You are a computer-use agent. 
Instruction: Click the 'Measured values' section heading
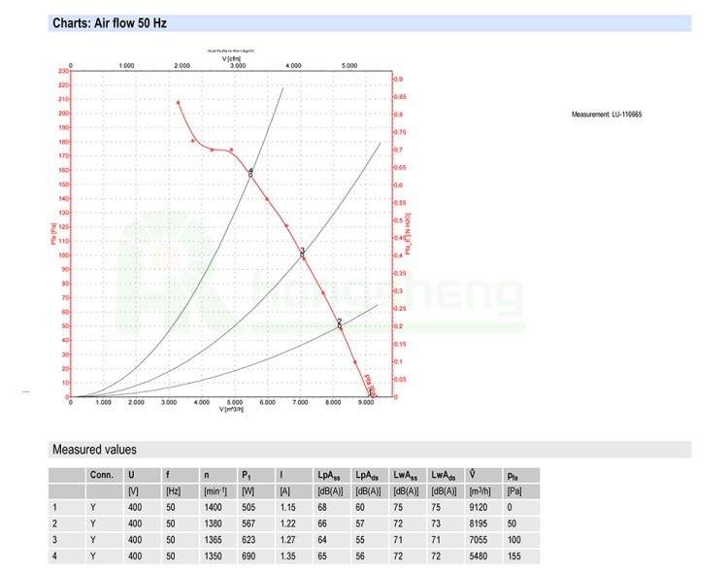pos(94,450)
